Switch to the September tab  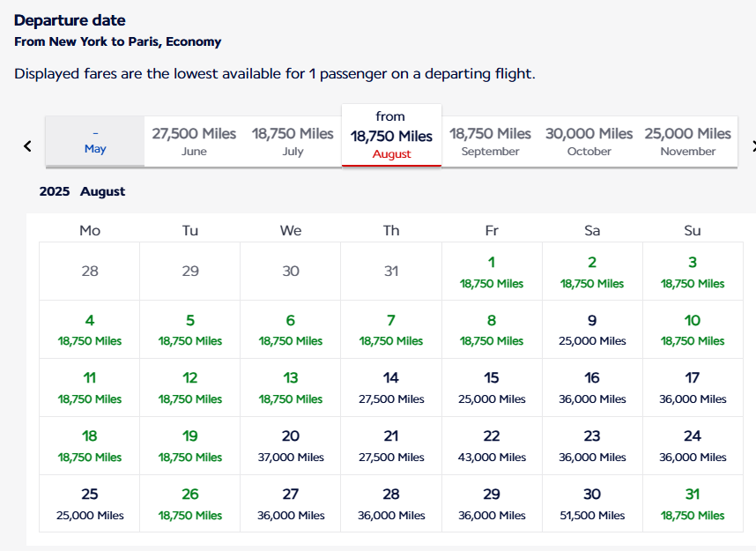pyautogui.click(x=490, y=141)
